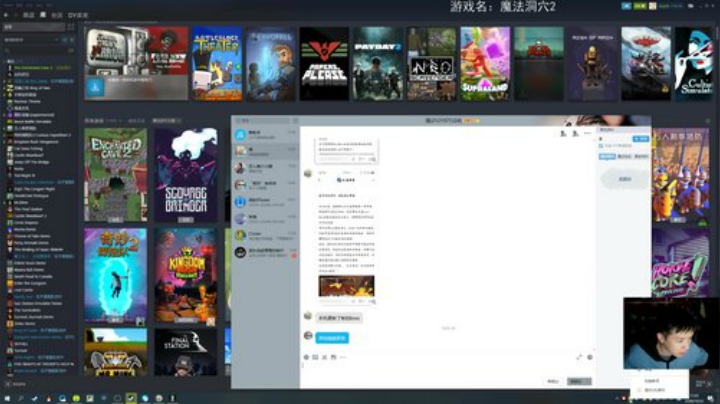Open the image thumbnail in forwarded message
Viewport: 720px width, 404px height.
point(346,286)
